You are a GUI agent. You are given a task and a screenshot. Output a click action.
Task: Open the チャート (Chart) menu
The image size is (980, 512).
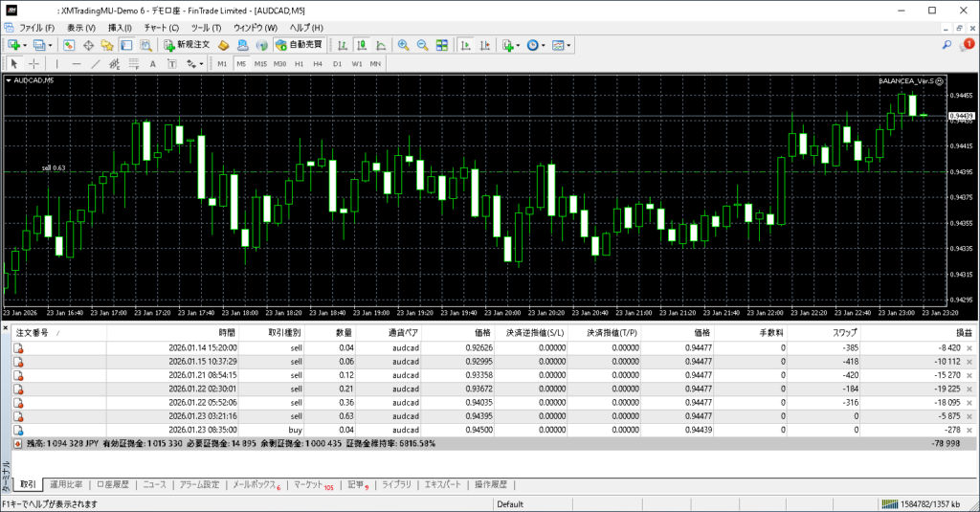(161, 28)
